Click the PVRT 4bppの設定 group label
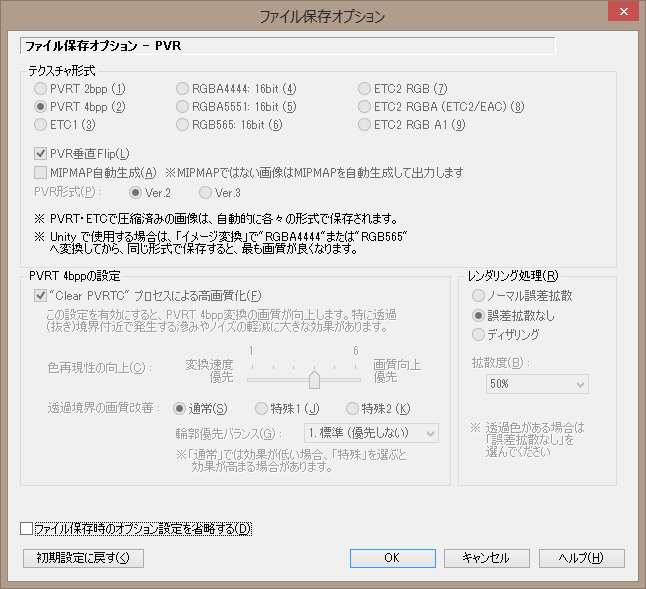Screen dimensions: 646x589 75,276
